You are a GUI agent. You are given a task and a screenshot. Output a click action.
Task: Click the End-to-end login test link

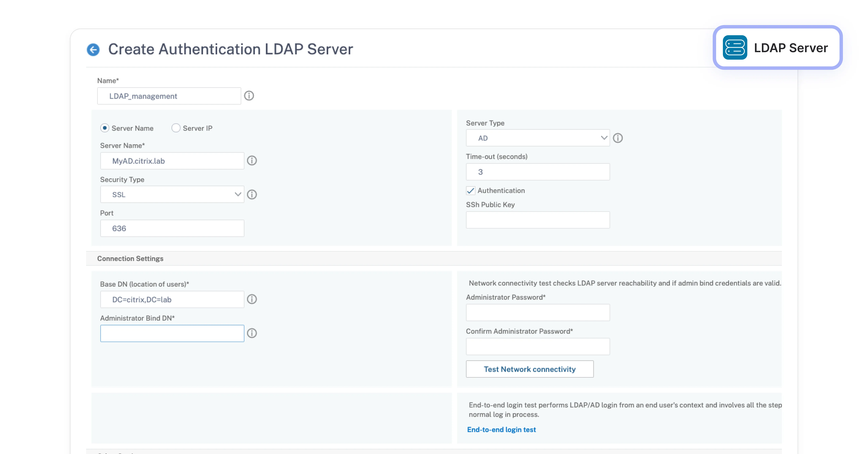click(x=501, y=429)
